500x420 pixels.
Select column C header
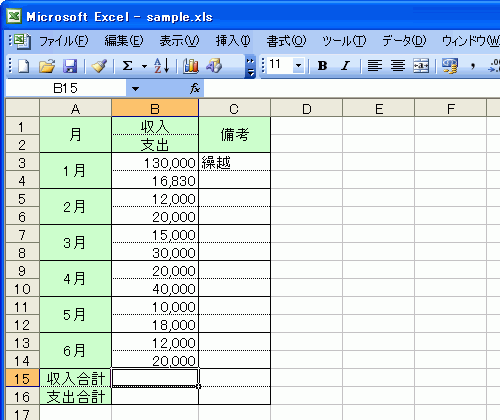(234, 109)
